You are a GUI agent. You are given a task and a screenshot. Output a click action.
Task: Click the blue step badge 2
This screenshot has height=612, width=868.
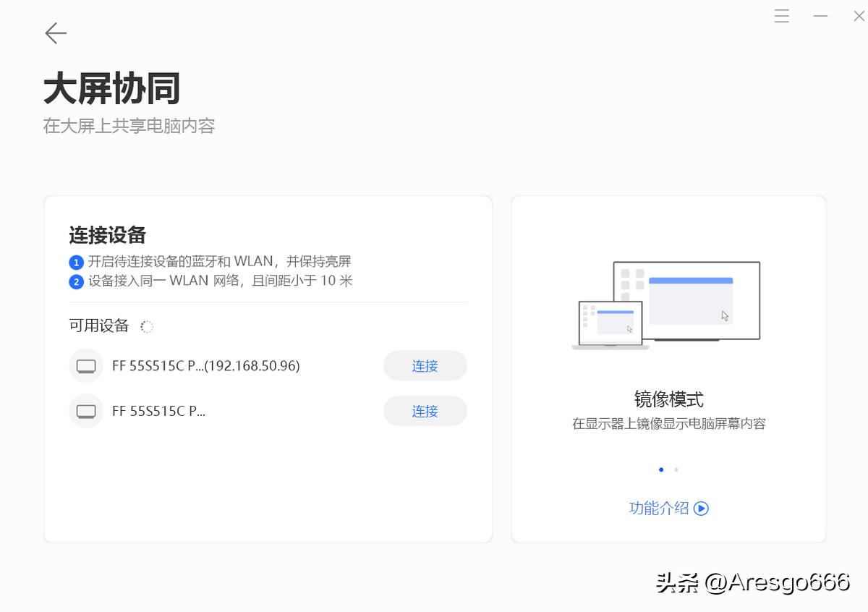pos(75,281)
